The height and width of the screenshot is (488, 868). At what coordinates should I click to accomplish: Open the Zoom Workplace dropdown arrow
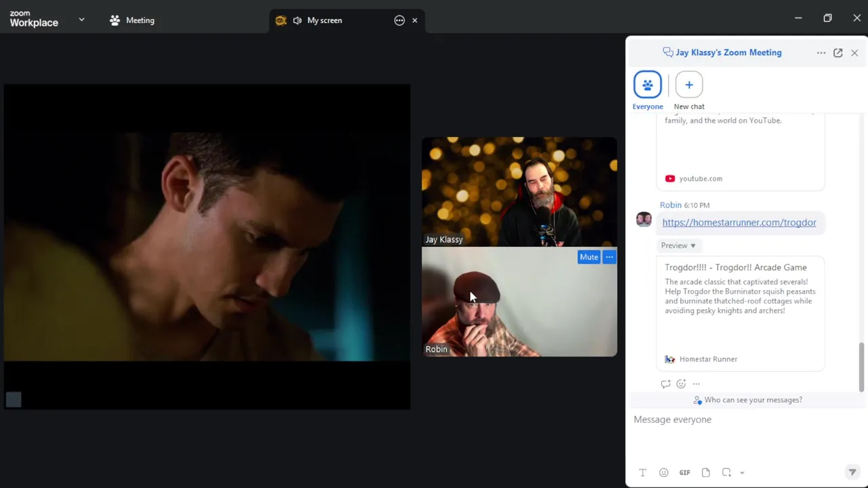[81, 20]
